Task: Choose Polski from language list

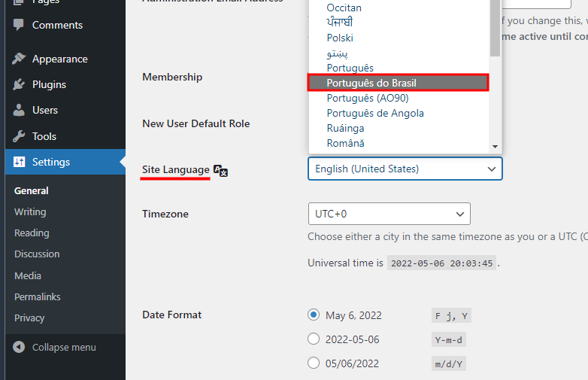Action: (399, 38)
